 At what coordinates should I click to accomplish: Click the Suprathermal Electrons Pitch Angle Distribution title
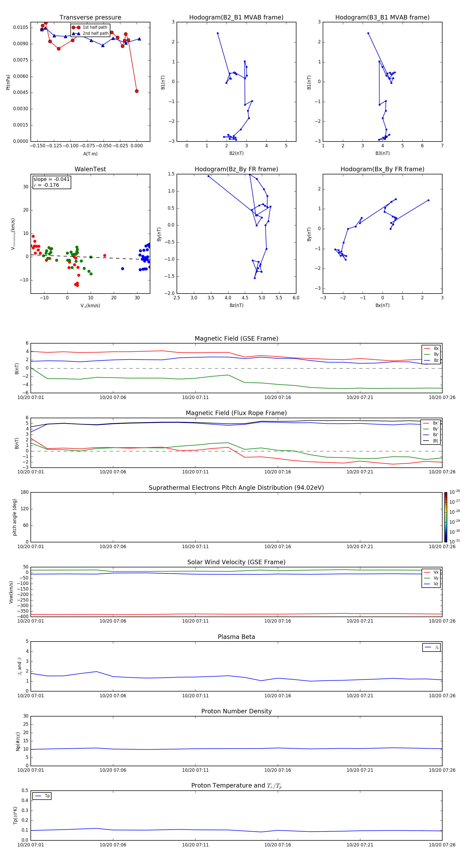[x=236, y=488]
